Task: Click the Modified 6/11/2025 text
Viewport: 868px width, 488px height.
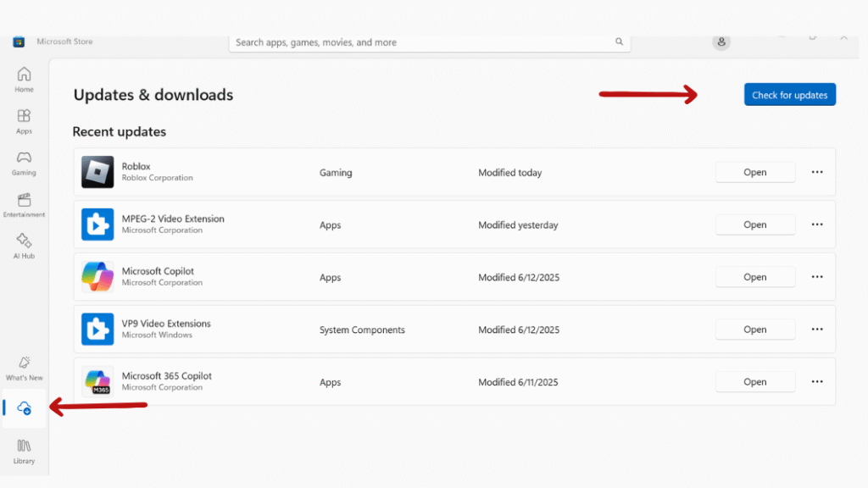Action: [518, 382]
